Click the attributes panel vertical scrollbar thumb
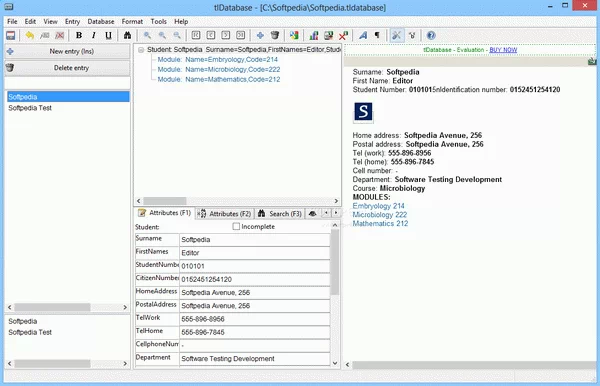Viewport: 600px width, 386px height. pos(334,262)
